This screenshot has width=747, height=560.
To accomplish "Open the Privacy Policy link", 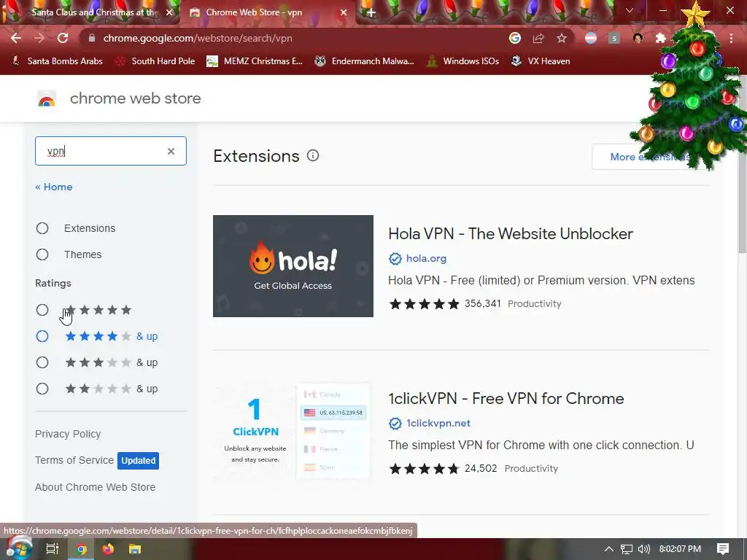I will point(68,435).
